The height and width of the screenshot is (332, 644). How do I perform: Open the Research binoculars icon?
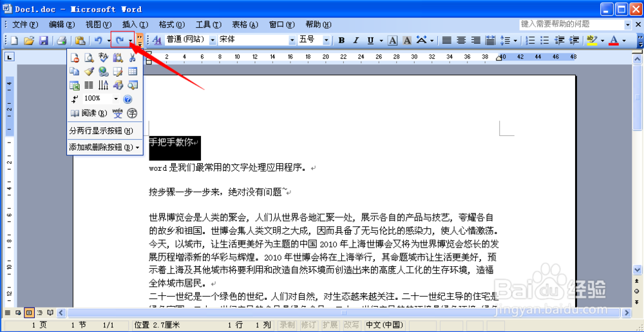118,58
